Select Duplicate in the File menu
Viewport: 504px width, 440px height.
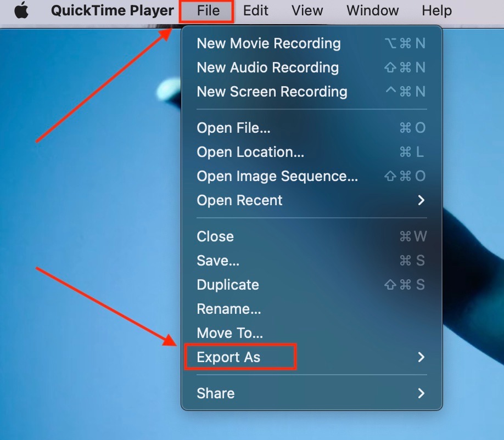[x=311, y=285]
